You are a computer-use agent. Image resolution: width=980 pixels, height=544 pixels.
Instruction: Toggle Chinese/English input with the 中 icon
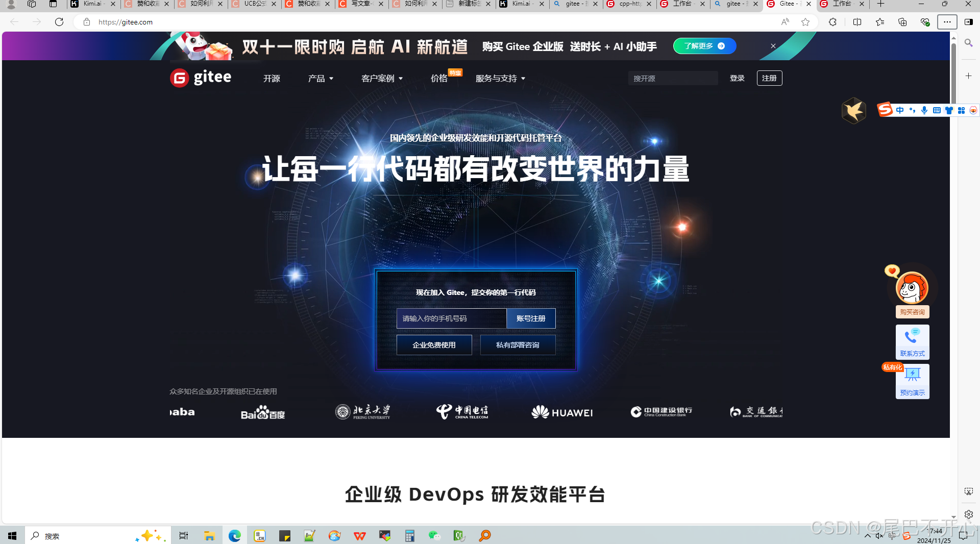[900, 110]
